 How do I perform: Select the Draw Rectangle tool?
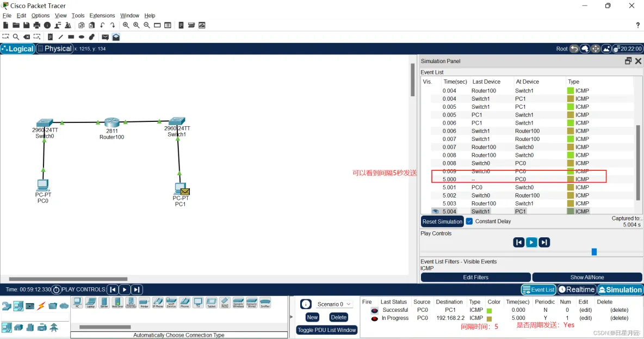(x=71, y=37)
